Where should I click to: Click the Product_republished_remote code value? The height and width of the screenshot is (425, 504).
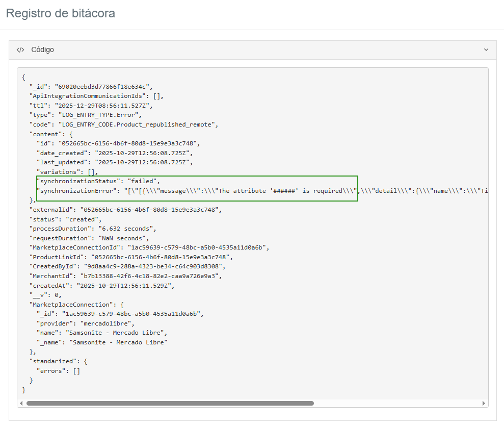(139, 124)
